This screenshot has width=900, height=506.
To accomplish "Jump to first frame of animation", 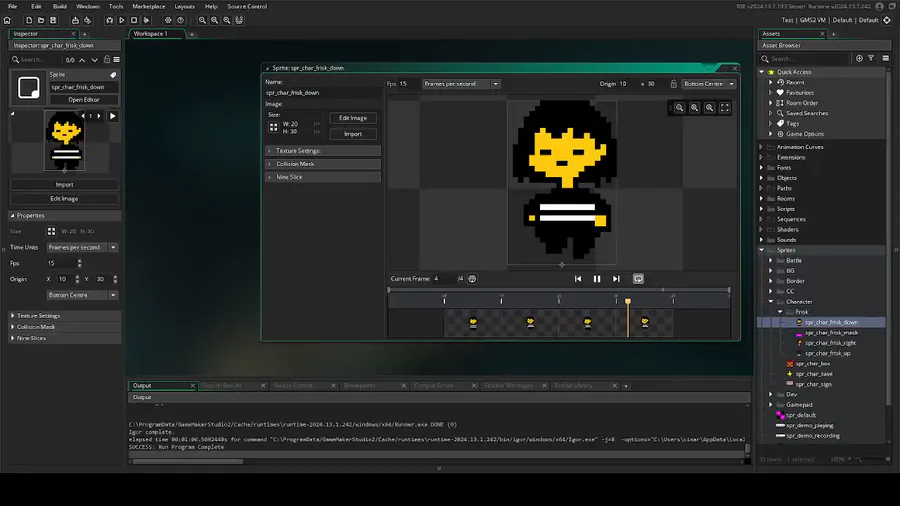I will pyautogui.click(x=578, y=279).
